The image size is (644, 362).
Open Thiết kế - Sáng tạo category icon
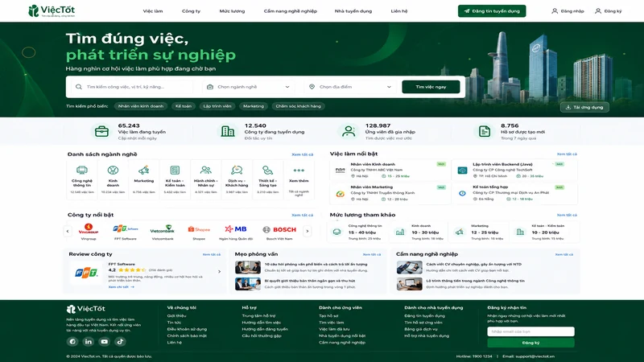coord(268,170)
